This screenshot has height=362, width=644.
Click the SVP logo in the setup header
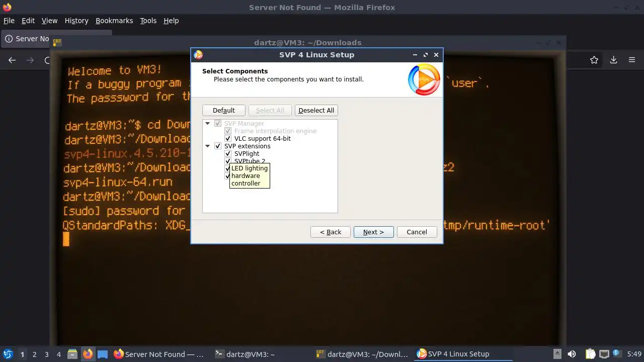click(x=424, y=79)
